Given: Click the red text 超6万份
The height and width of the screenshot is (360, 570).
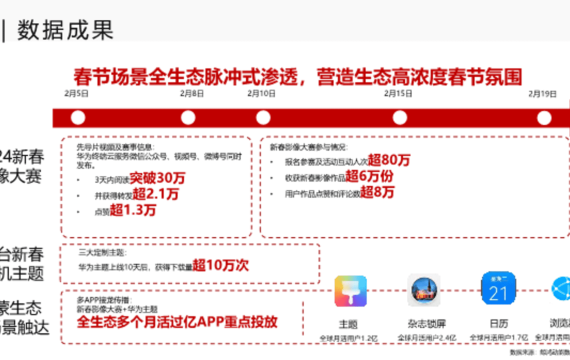Looking at the screenshot, I should 369,176.
